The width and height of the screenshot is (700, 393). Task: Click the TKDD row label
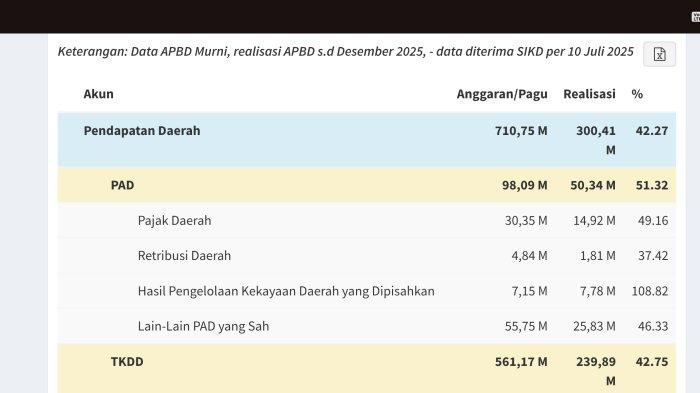127,361
